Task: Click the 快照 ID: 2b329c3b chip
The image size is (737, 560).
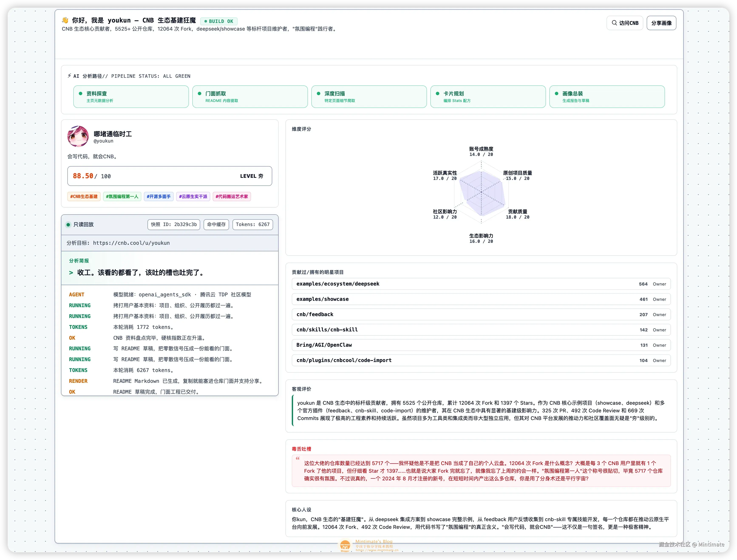Action: 174,225
